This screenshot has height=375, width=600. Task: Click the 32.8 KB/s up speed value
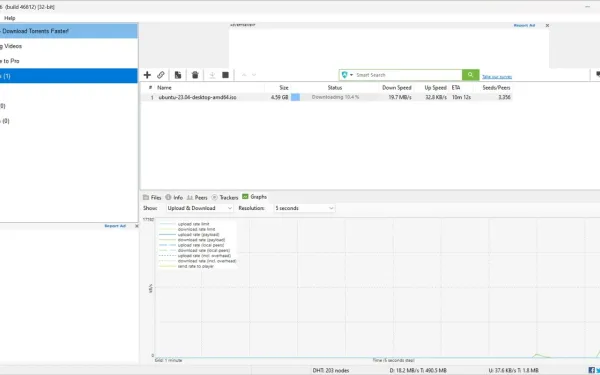point(436,97)
